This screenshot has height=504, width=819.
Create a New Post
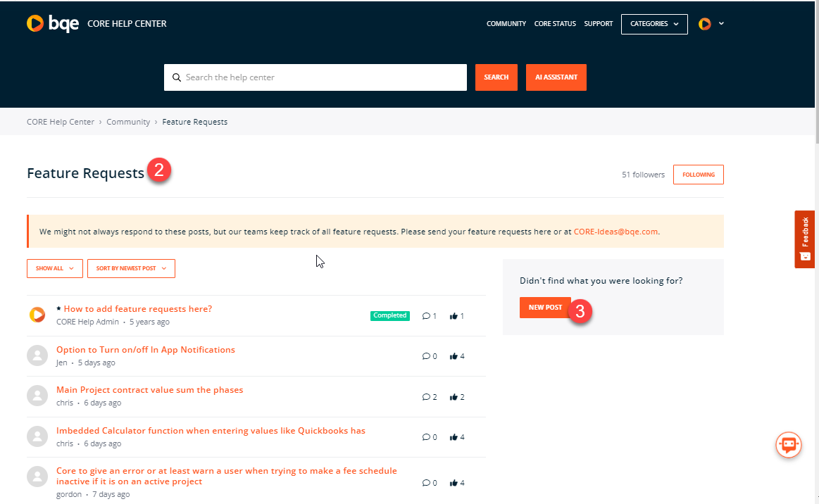pos(545,308)
